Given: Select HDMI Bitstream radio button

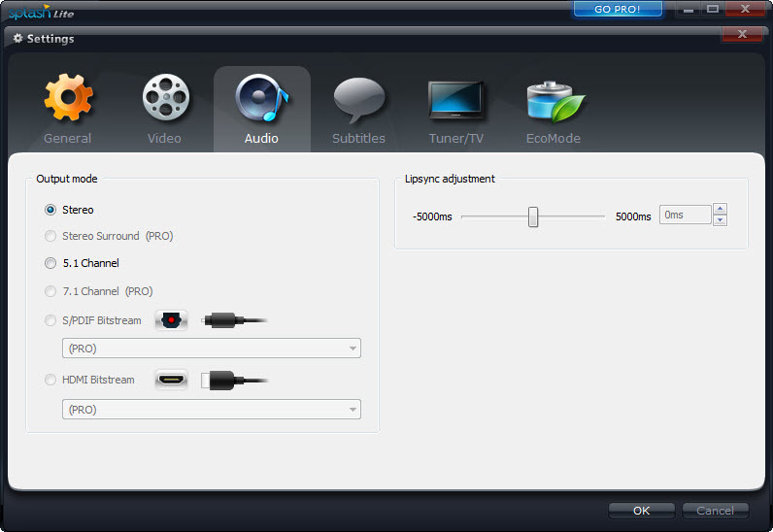Looking at the screenshot, I should [x=50, y=381].
